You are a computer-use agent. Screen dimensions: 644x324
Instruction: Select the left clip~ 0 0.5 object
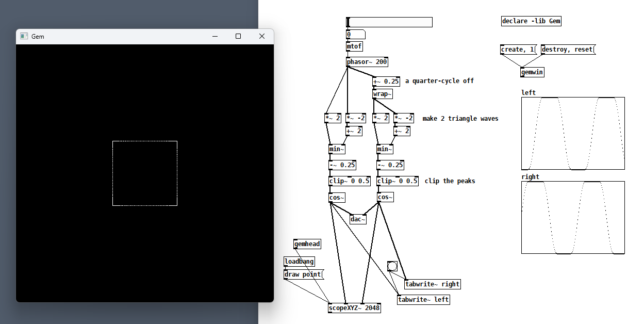point(350,181)
